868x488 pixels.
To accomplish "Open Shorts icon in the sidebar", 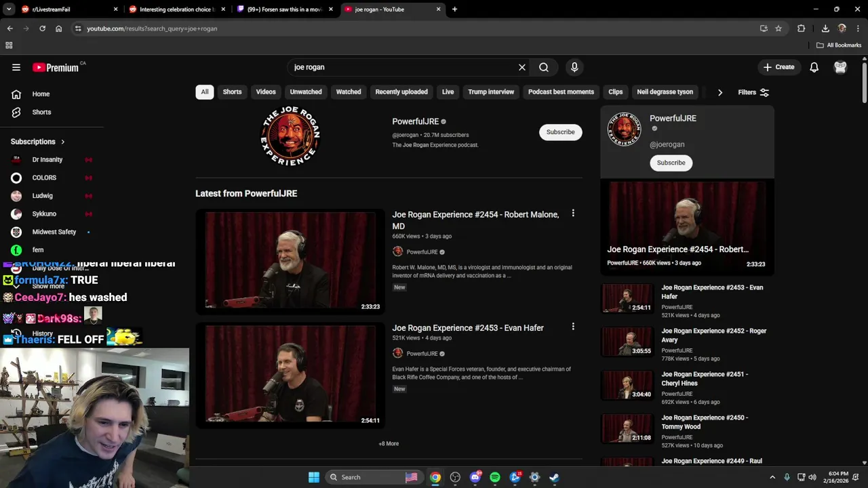I will 16,112.
